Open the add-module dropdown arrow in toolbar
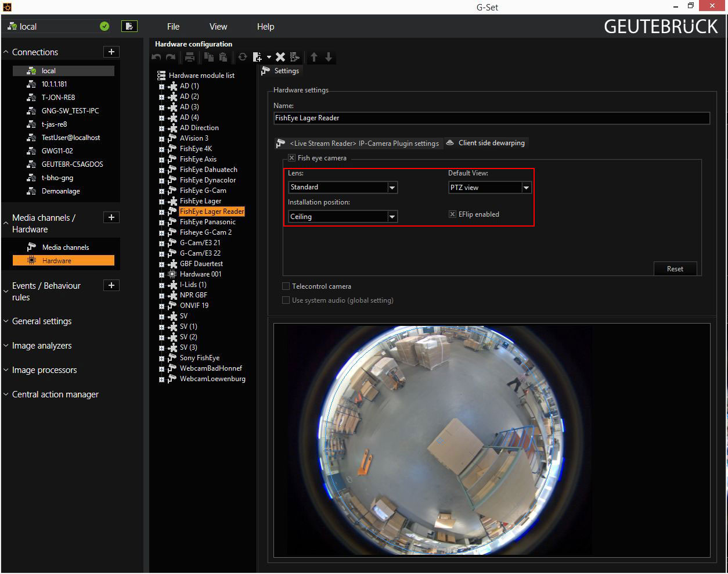The width and height of the screenshot is (728, 574). [269, 57]
